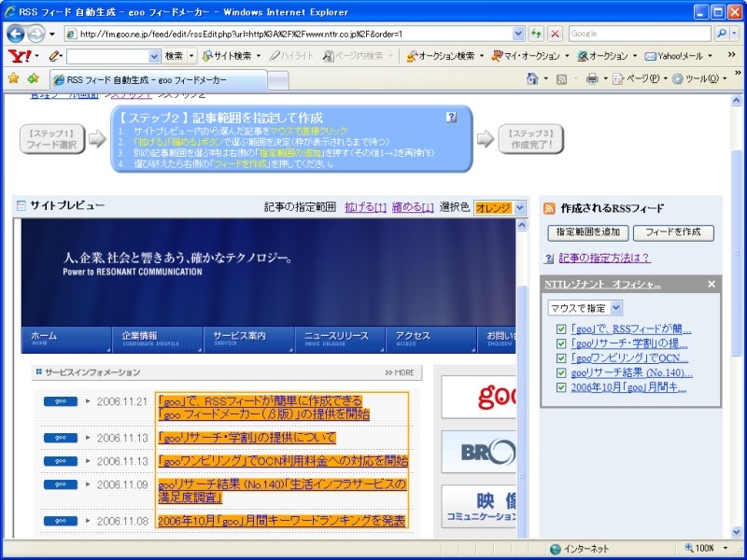The width and height of the screenshot is (747, 560).
Task: Click the 指定範囲を追加 button
Action: [588, 232]
